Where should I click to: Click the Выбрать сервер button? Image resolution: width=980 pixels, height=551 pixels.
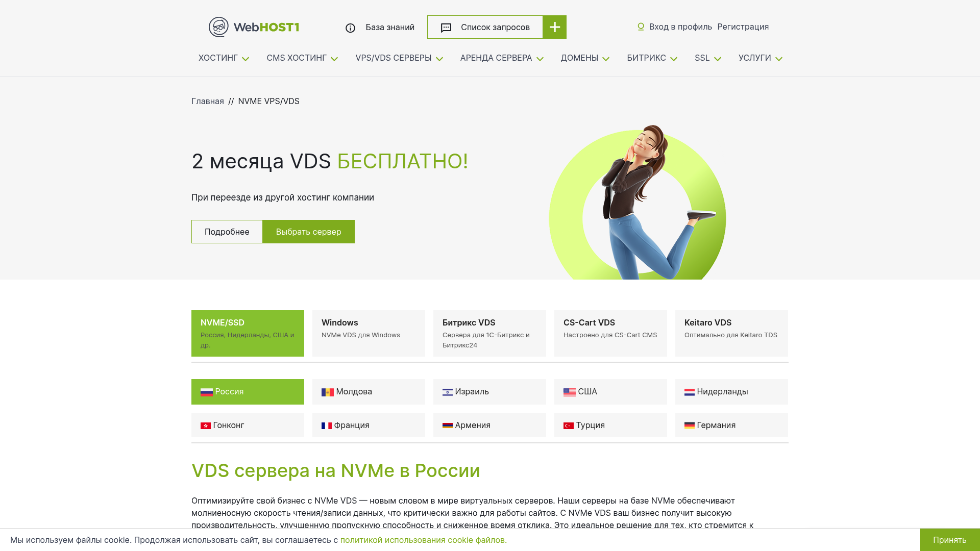click(309, 232)
